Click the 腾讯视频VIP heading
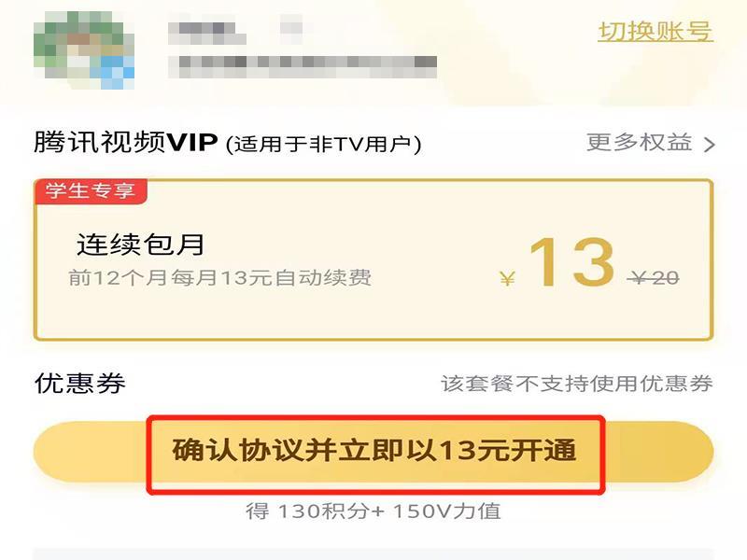This screenshot has width=747, height=560. point(126,142)
